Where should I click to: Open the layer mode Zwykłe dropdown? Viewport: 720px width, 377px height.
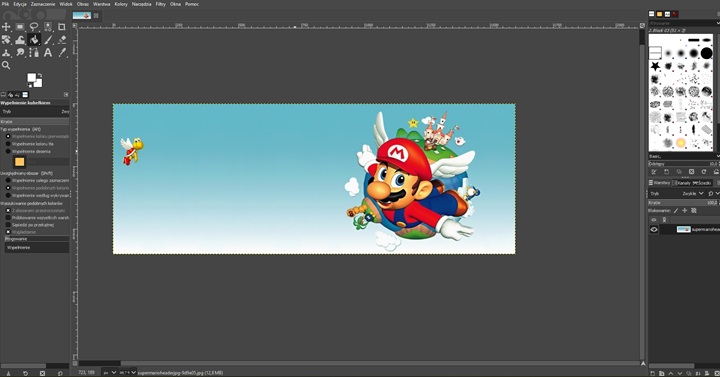(x=692, y=194)
